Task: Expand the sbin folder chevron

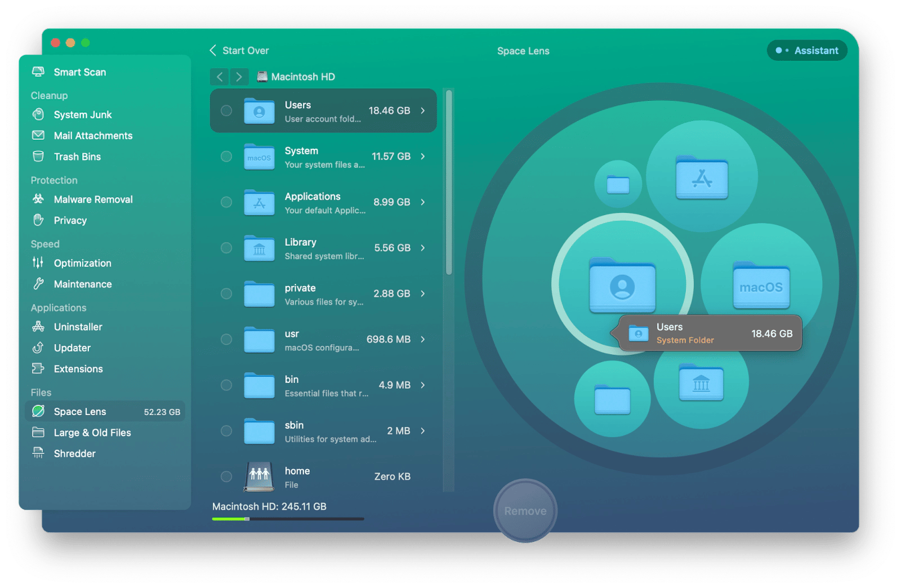Action: point(423,430)
